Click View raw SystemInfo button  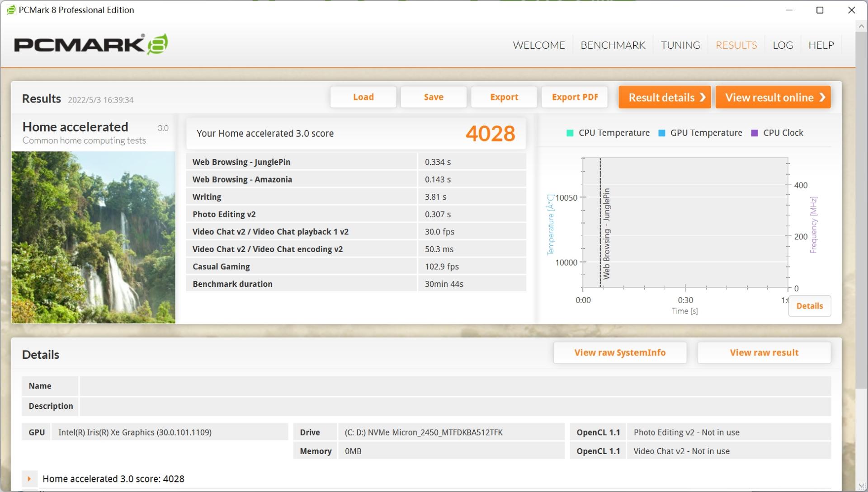point(620,352)
